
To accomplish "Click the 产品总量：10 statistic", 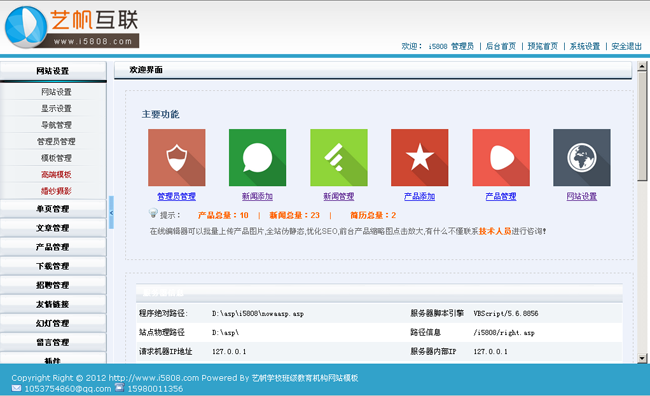I will (223, 215).
